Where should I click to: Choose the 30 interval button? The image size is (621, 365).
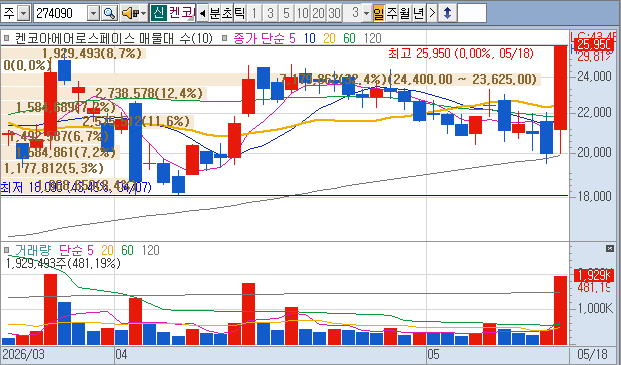pos(334,13)
